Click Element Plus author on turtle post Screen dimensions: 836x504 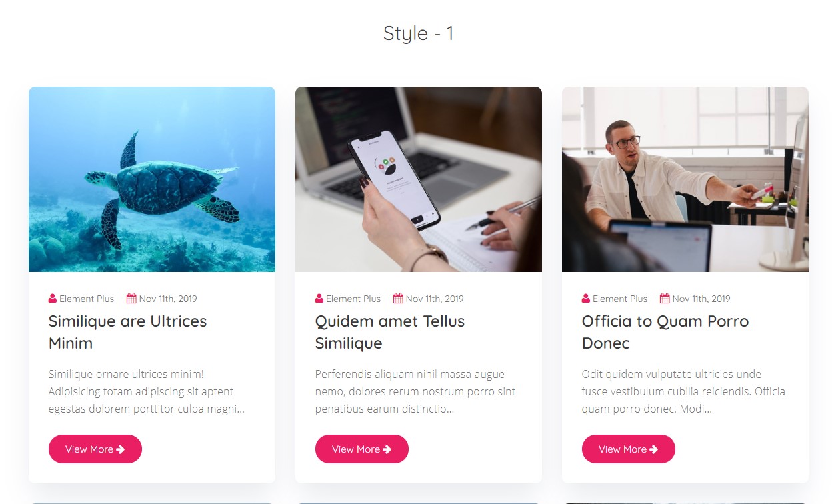(87, 299)
